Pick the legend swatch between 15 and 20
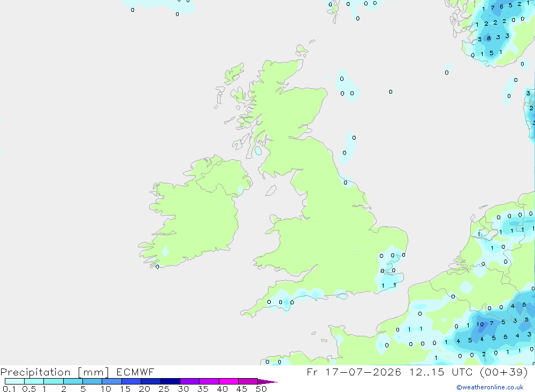Screen dimensions: 535x392 pyautogui.click(x=131, y=381)
